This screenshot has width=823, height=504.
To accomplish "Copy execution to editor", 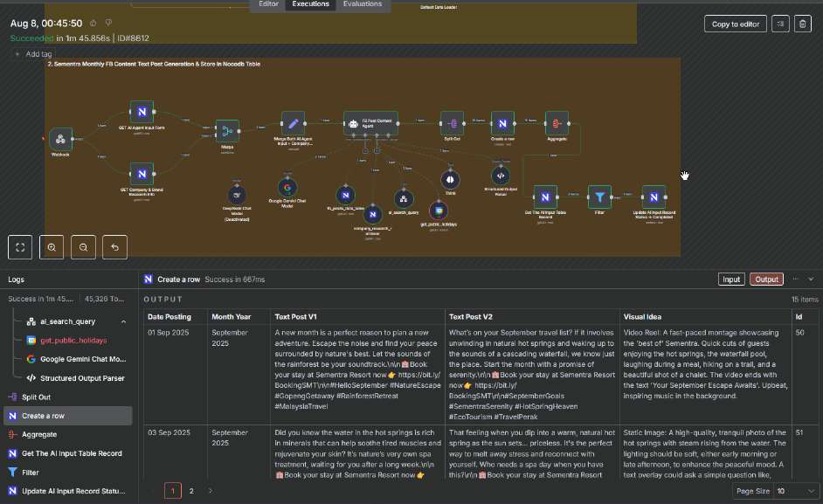I will (x=736, y=24).
